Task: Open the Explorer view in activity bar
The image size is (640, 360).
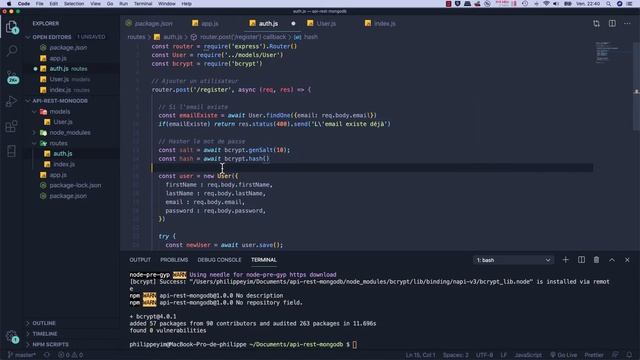Action: point(12,28)
